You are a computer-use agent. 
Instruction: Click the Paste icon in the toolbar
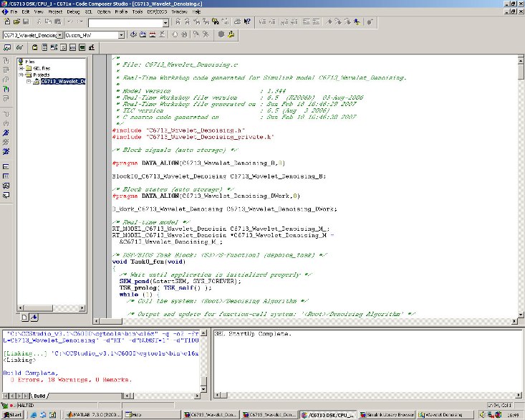(57, 22)
